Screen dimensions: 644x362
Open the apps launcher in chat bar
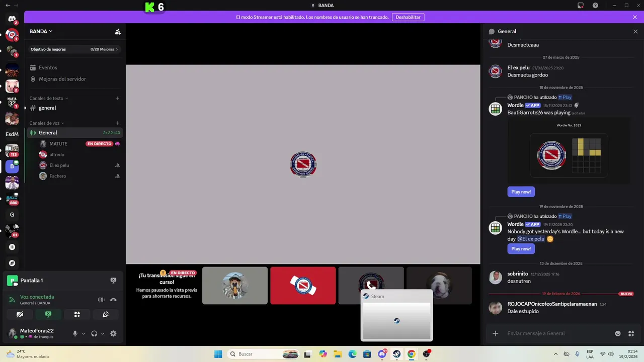point(631,333)
